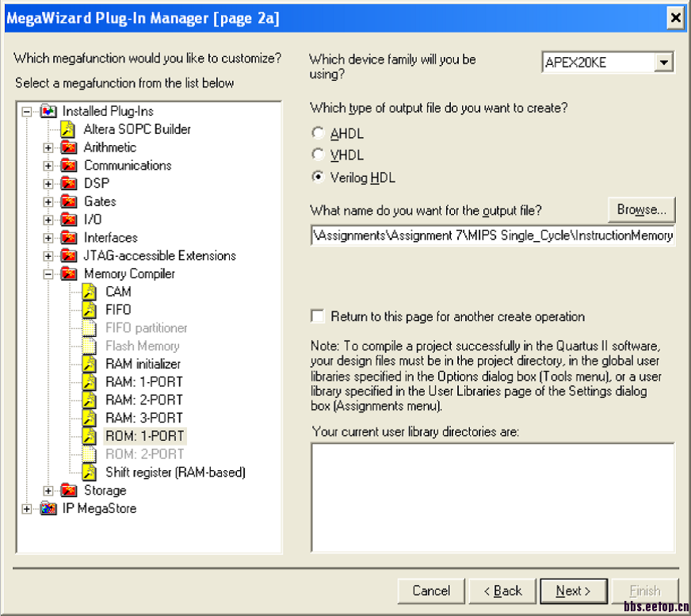Select the AHDL output file type

[x=318, y=132]
